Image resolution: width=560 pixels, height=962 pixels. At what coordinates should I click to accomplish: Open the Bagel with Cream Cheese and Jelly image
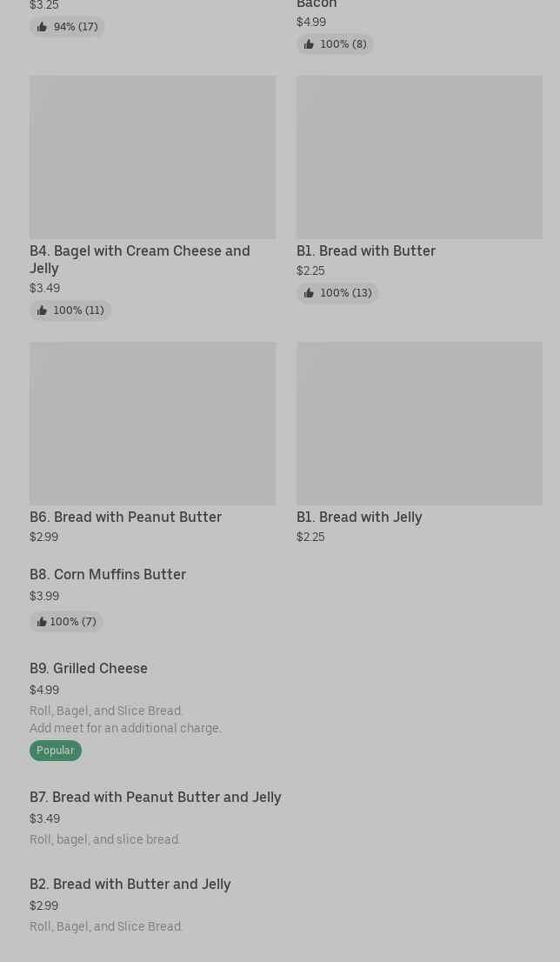152,157
